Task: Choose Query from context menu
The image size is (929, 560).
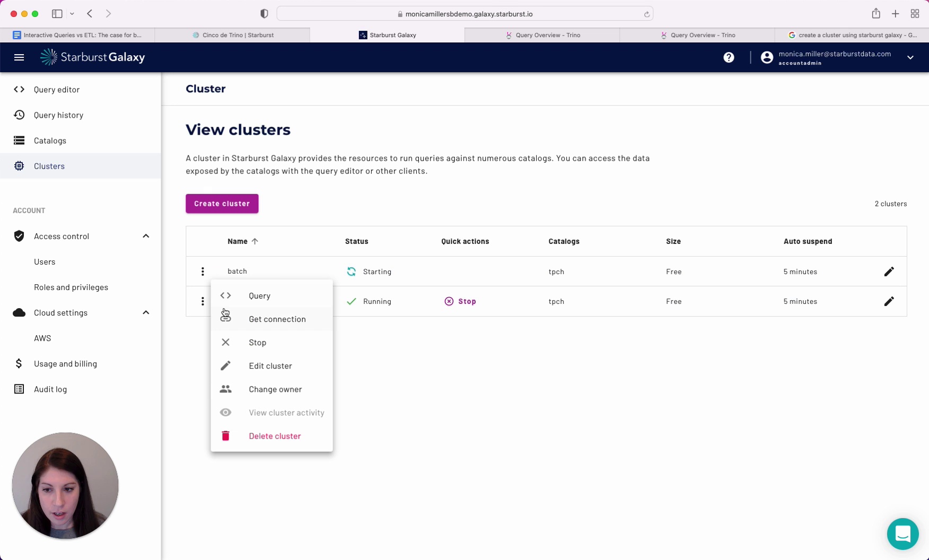Action: [271, 295]
